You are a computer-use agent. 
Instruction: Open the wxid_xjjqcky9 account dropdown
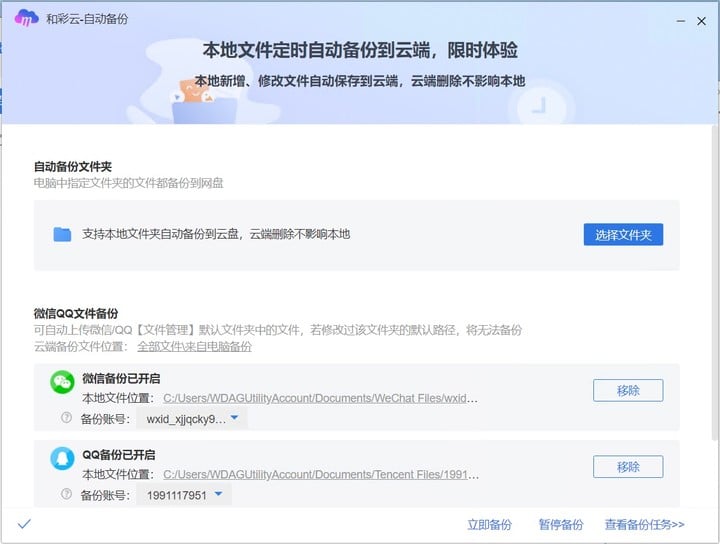pyautogui.click(x=192, y=419)
